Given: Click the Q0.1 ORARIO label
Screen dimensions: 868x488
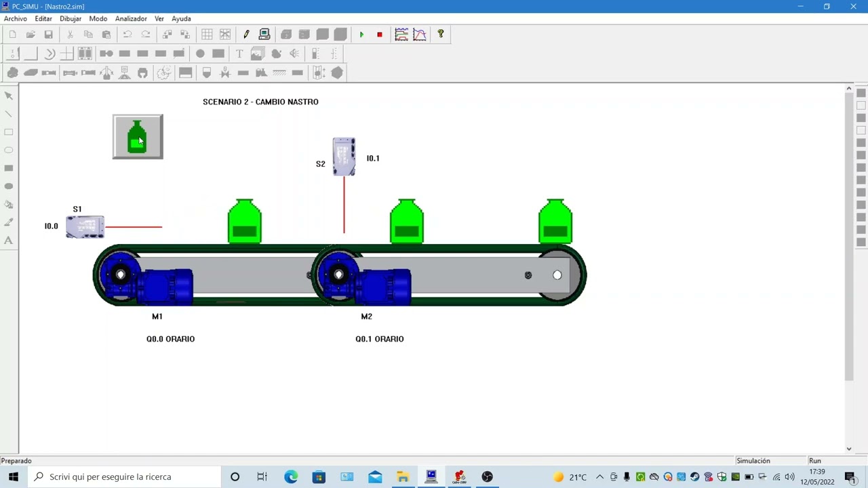Looking at the screenshot, I should click(x=380, y=339).
